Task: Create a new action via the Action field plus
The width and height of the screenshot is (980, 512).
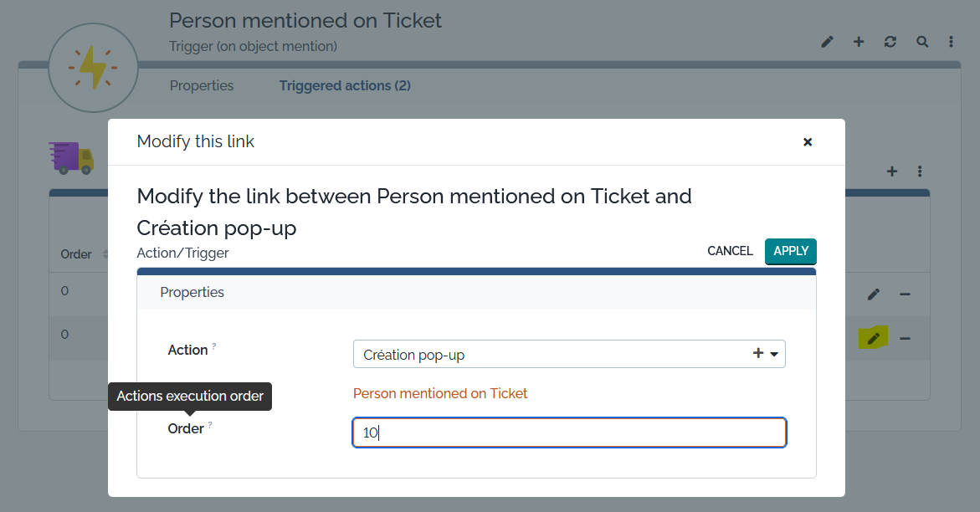Action: (x=758, y=354)
